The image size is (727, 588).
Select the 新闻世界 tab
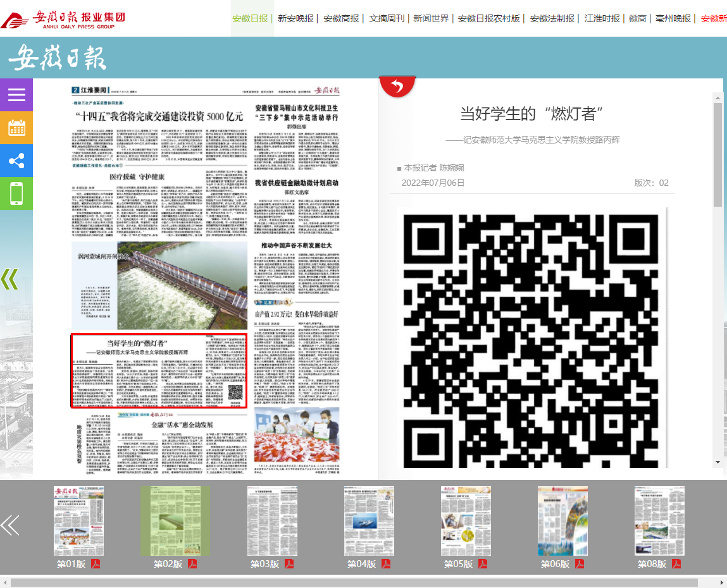[x=431, y=18]
